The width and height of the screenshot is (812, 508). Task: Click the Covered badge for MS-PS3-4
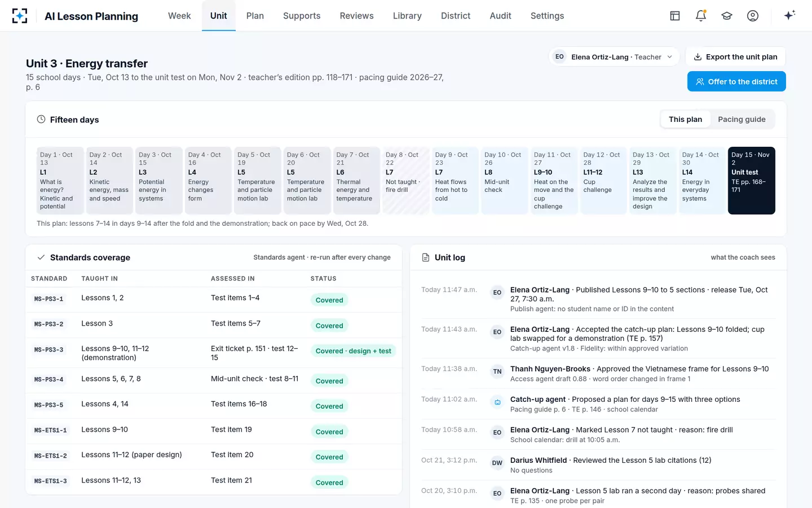click(329, 381)
